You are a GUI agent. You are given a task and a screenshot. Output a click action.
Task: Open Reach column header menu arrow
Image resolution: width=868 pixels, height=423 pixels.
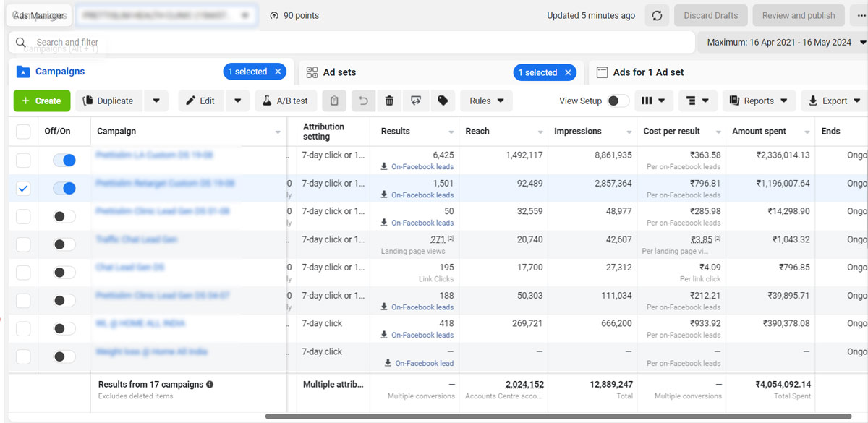click(540, 132)
